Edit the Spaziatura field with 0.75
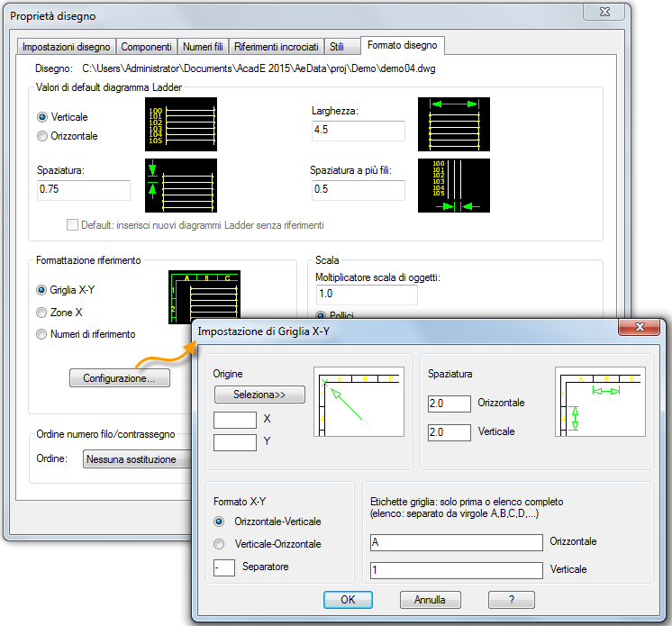Screen dimensions: 672x626 point(84,190)
